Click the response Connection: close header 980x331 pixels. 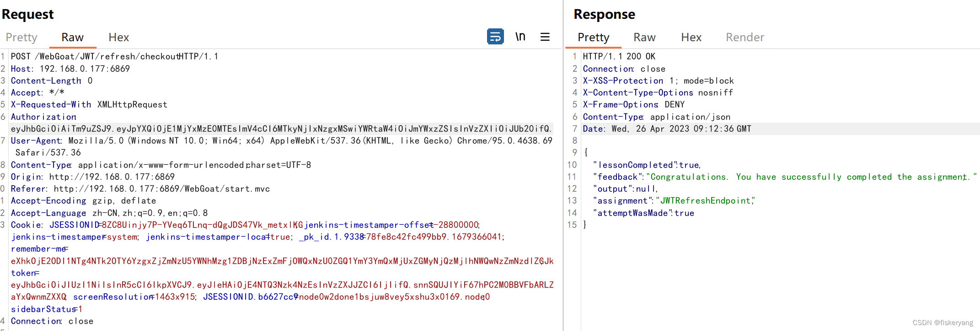[624, 69]
